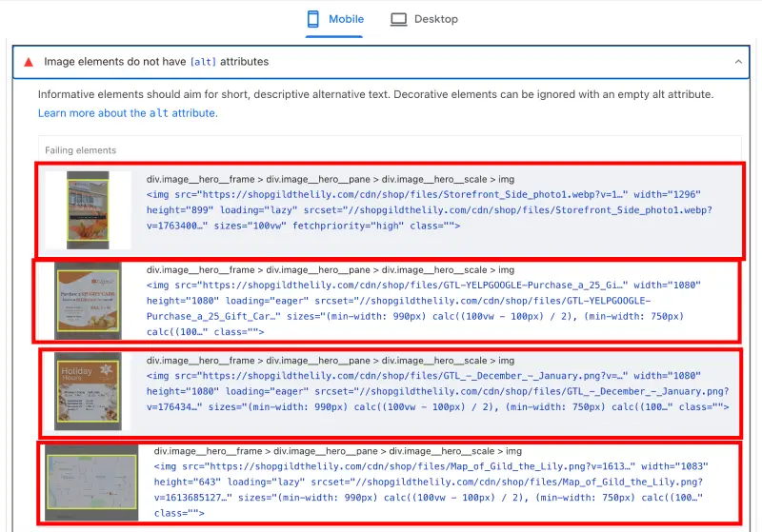The image size is (762, 532).
Task: Open the 'Learn more about the alt attribute' link
Action: coord(128,113)
